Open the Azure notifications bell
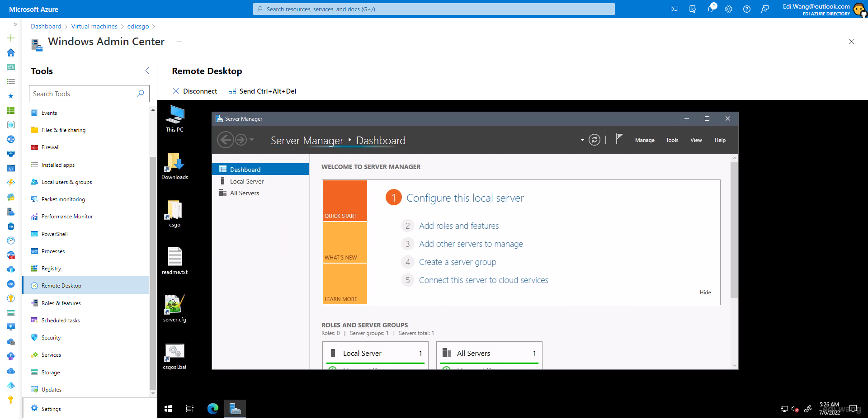The width and height of the screenshot is (868, 420). 711,9
